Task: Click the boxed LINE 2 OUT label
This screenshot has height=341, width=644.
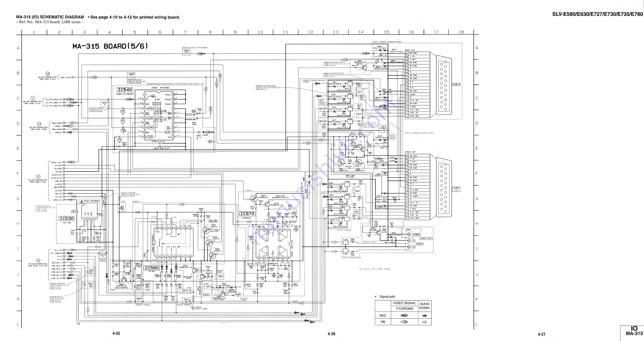Action: coord(426,239)
